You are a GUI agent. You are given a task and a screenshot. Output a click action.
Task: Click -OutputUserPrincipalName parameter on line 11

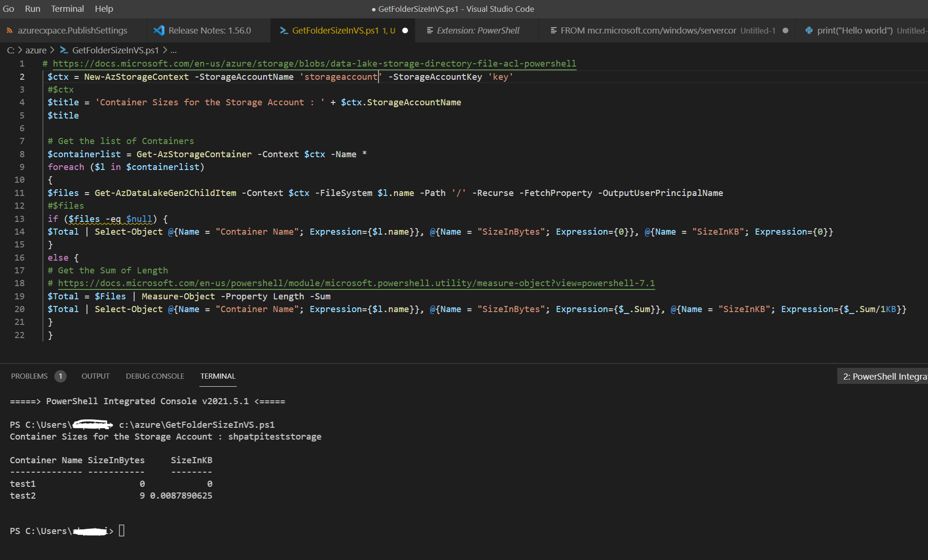tap(661, 193)
